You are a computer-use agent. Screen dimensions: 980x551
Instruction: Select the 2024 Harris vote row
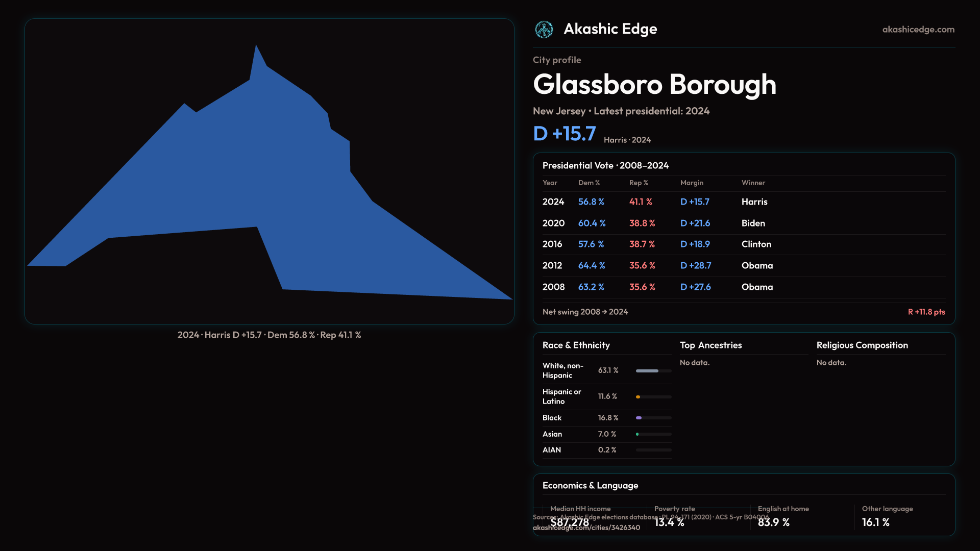pyautogui.click(x=743, y=202)
